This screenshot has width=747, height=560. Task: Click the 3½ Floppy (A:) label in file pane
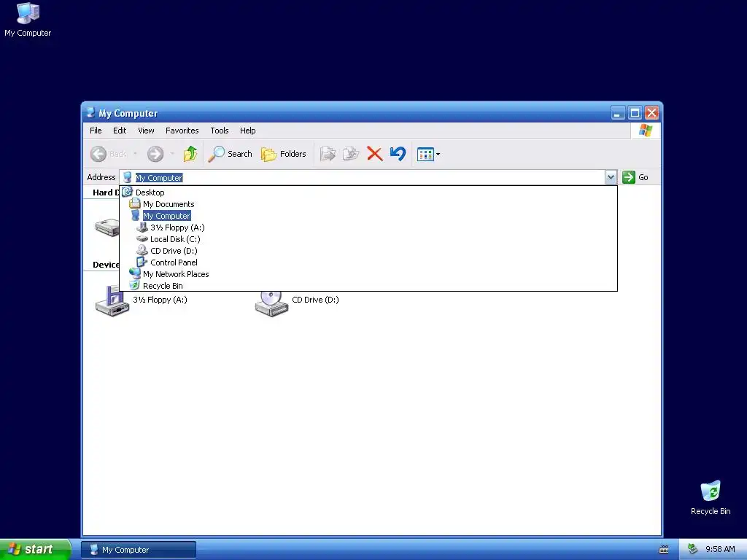(x=160, y=300)
